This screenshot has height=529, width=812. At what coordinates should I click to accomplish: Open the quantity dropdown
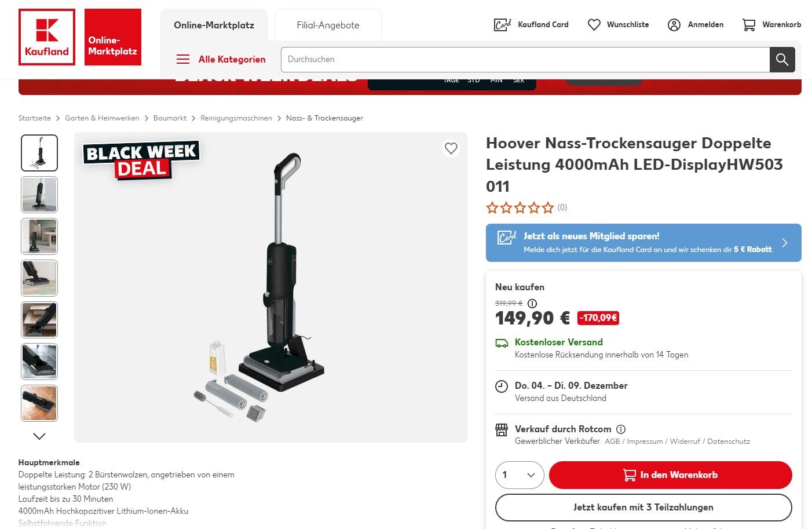click(520, 475)
